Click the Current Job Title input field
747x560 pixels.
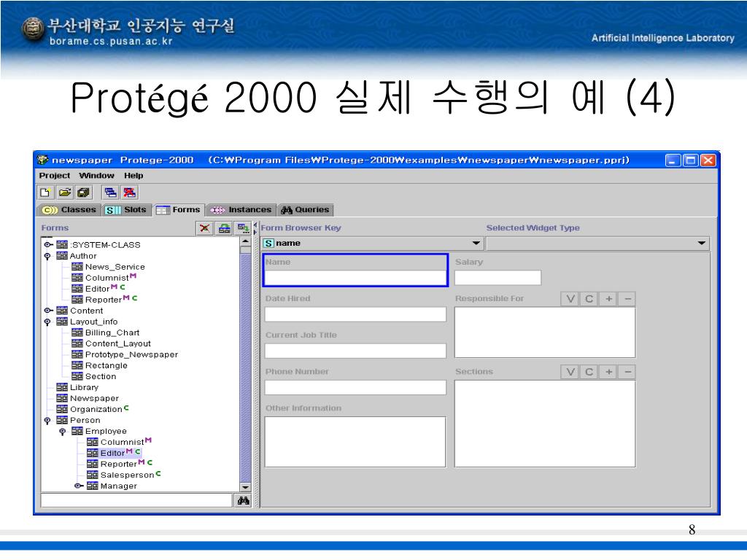[355, 351]
